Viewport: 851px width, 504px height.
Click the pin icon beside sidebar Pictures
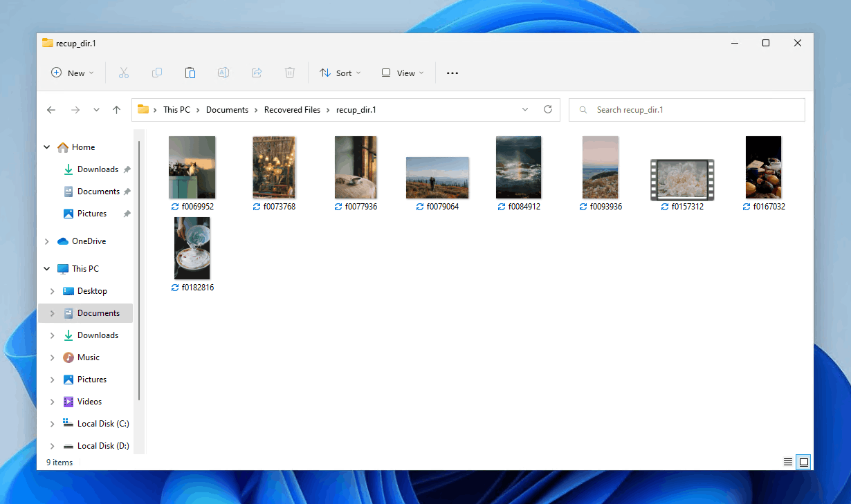point(127,214)
